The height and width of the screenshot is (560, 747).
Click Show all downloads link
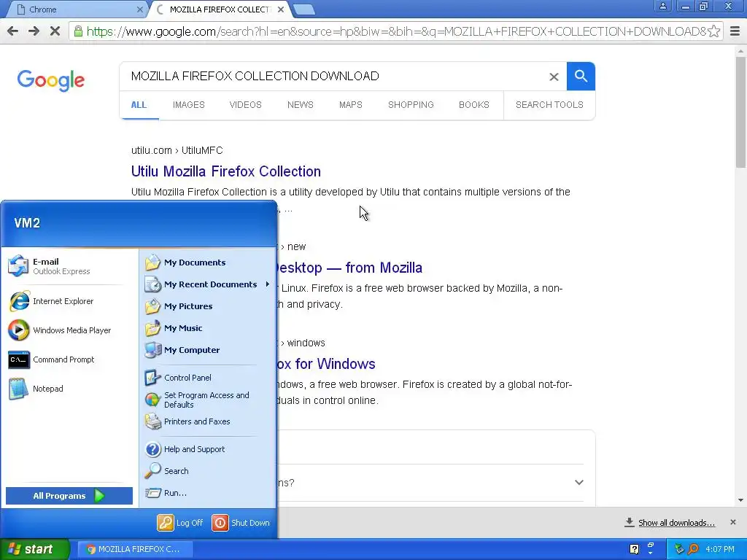676,523
